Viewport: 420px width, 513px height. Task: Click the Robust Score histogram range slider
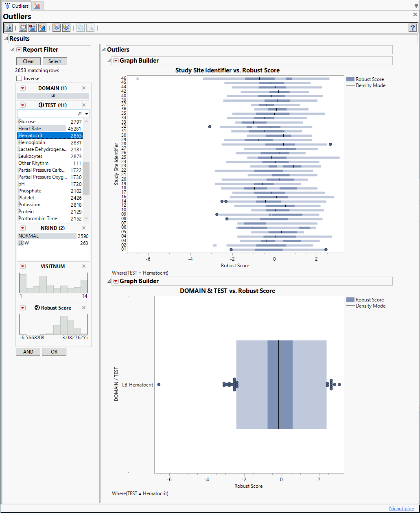[x=53, y=325]
